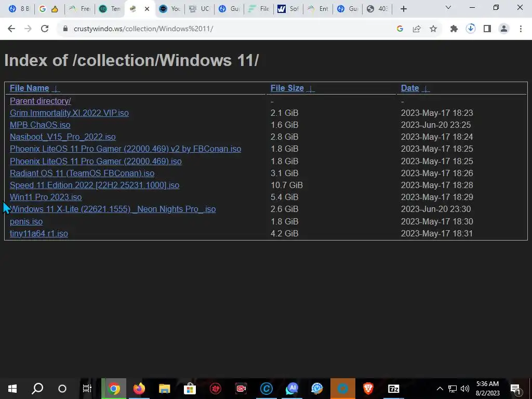Open Cortana circle on taskbar
The image size is (532, 399).
(62, 389)
